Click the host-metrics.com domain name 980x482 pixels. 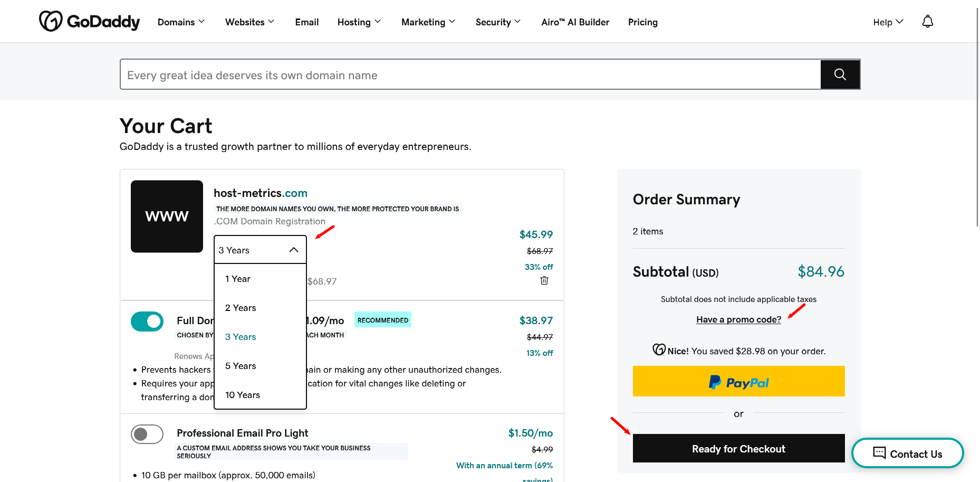click(x=261, y=193)
